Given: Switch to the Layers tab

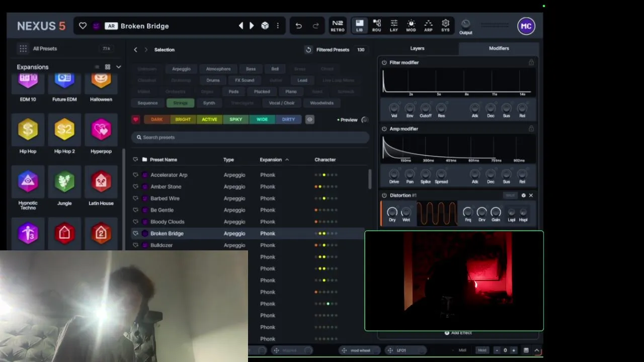Looking at the screenshot, I should point(417,48).
